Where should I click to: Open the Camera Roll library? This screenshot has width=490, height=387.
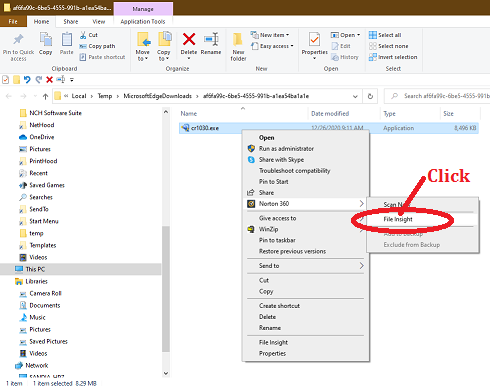click(x=45, y=293)
